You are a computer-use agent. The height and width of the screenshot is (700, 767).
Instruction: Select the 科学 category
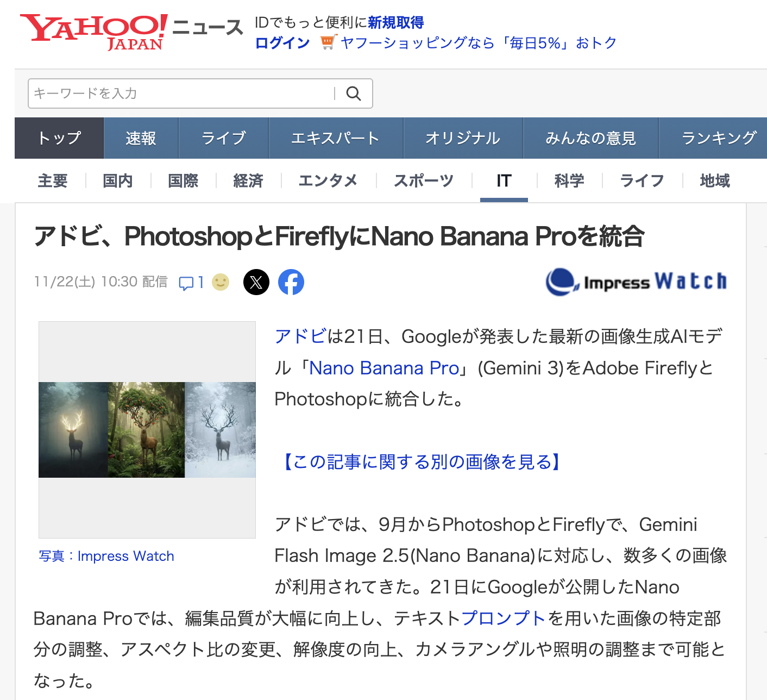click(569, 180)
